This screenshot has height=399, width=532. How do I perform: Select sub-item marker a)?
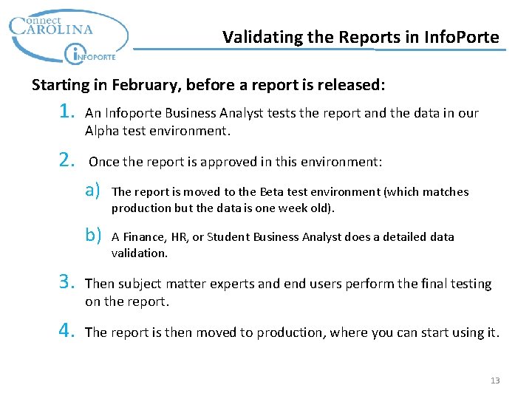(x=92, y=191)
